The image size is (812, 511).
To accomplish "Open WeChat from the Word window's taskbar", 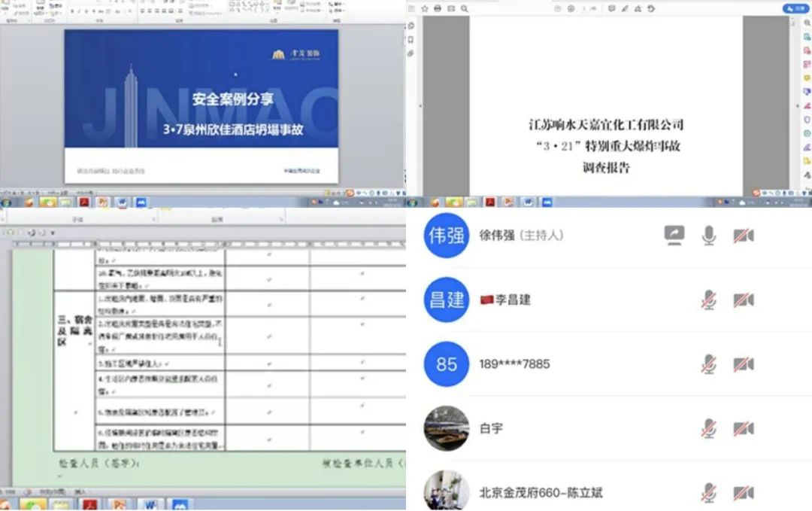I will [x=32, y=505].
